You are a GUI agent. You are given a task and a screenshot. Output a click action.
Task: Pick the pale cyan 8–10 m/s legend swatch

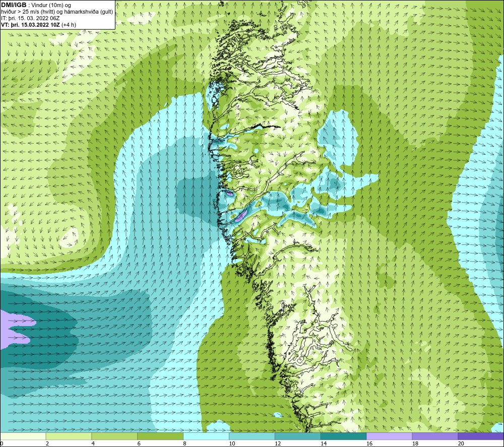(206, 436)
